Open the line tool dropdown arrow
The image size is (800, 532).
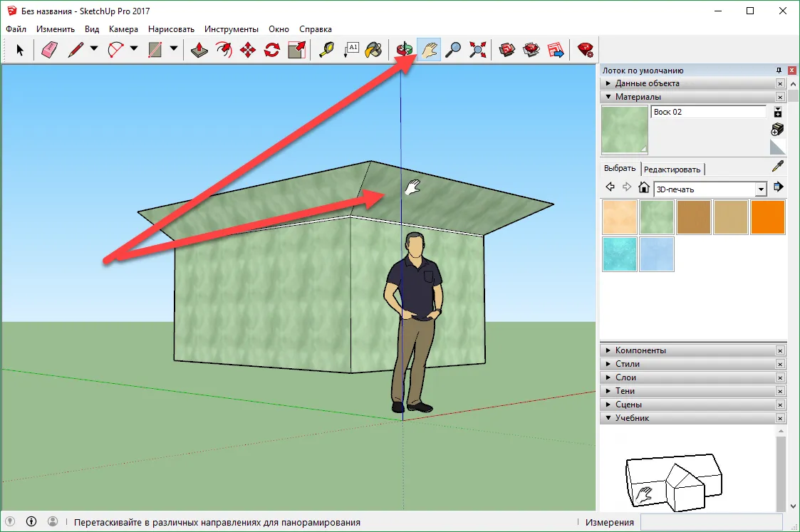pyautogui.click(x=94, y=49)
